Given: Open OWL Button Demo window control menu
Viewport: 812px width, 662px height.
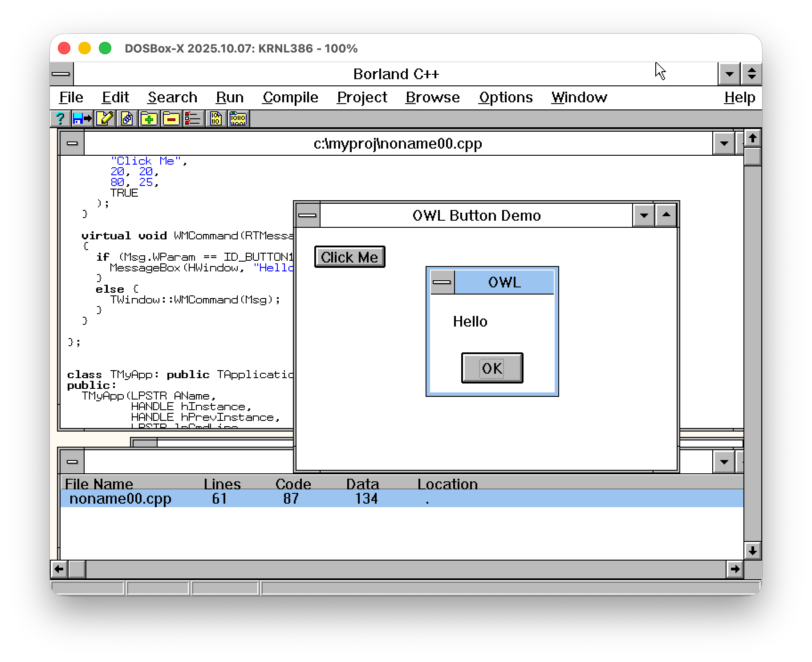Looking at the screenshot, I should coord(308,215).
